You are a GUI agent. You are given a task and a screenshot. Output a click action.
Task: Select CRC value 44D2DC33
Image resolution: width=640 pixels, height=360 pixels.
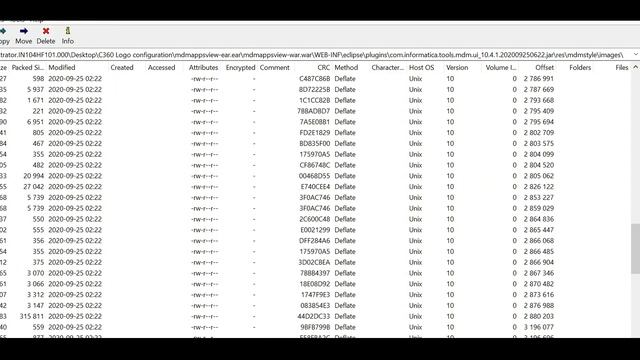pyautogui.click(x=313, y=316)
